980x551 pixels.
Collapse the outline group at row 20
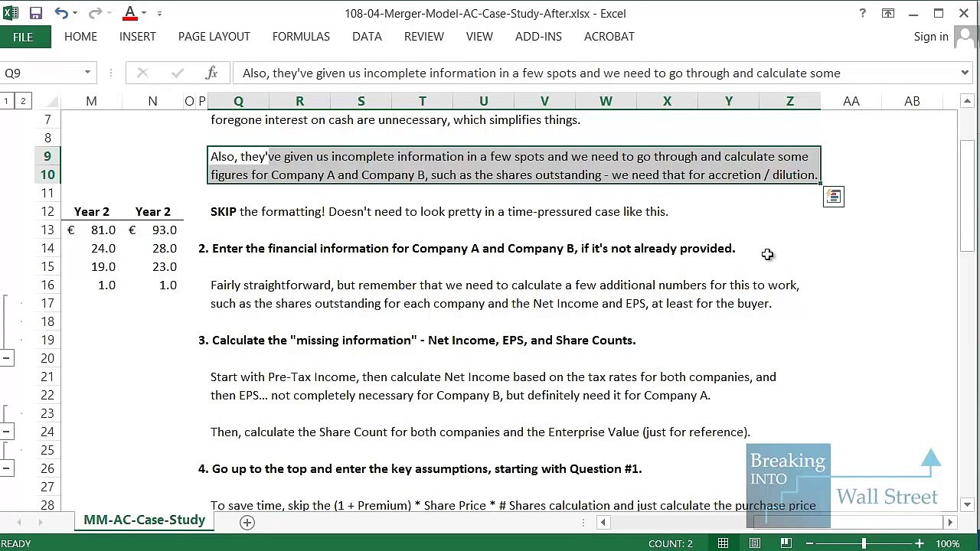[x=6, y=358]
